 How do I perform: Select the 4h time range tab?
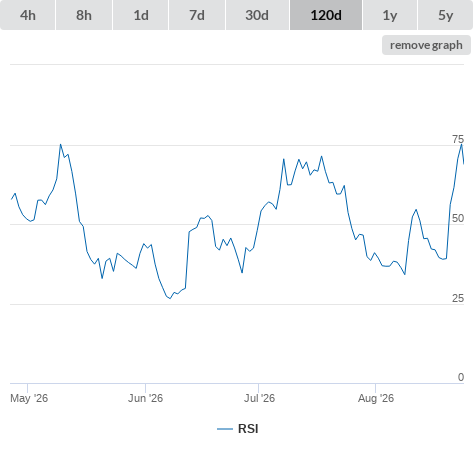click(28, 15)
